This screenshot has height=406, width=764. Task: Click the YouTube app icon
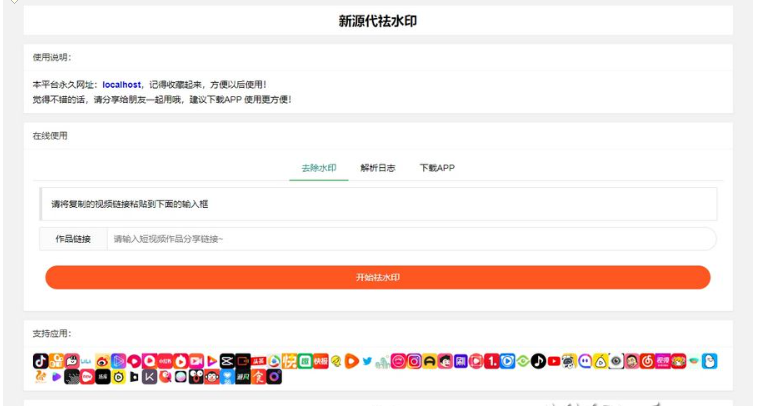554,361
